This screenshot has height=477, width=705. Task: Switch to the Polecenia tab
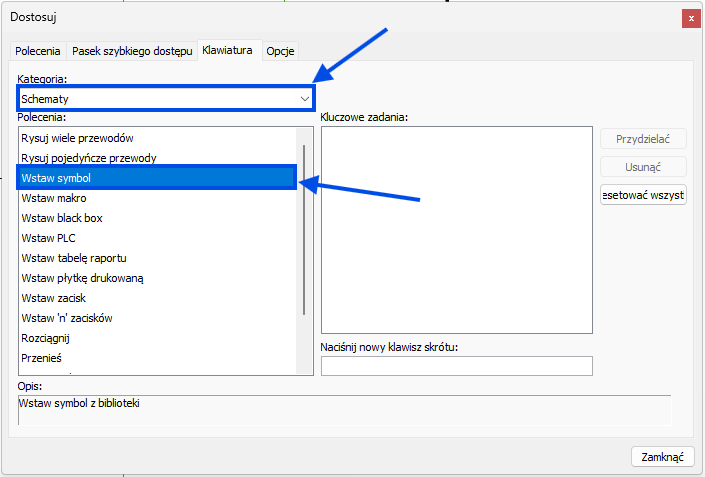coord(38,51)
